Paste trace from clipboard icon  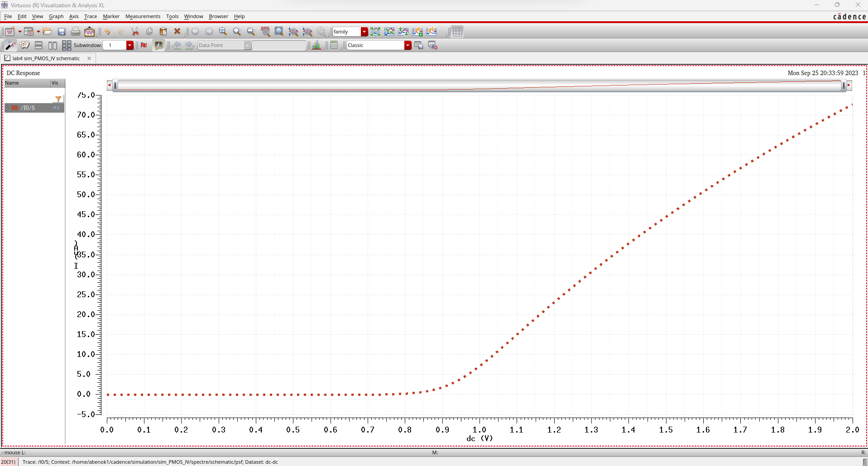click(x=163, y=32)
